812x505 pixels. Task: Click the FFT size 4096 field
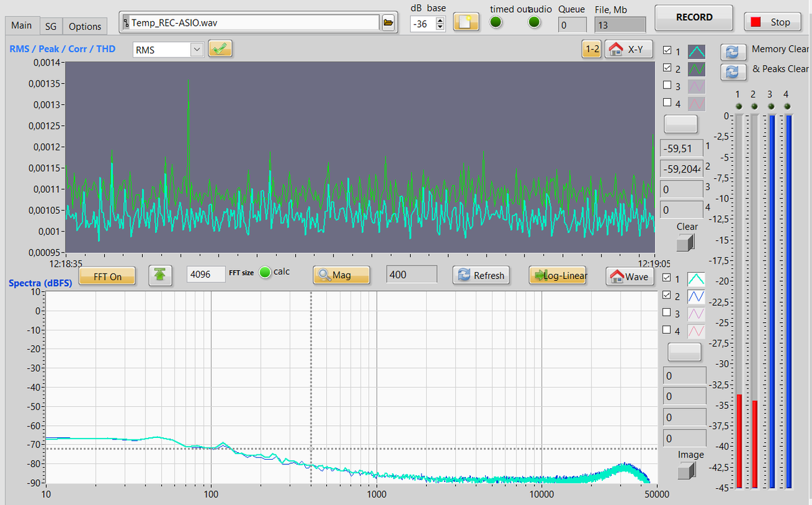click(206, 274)
